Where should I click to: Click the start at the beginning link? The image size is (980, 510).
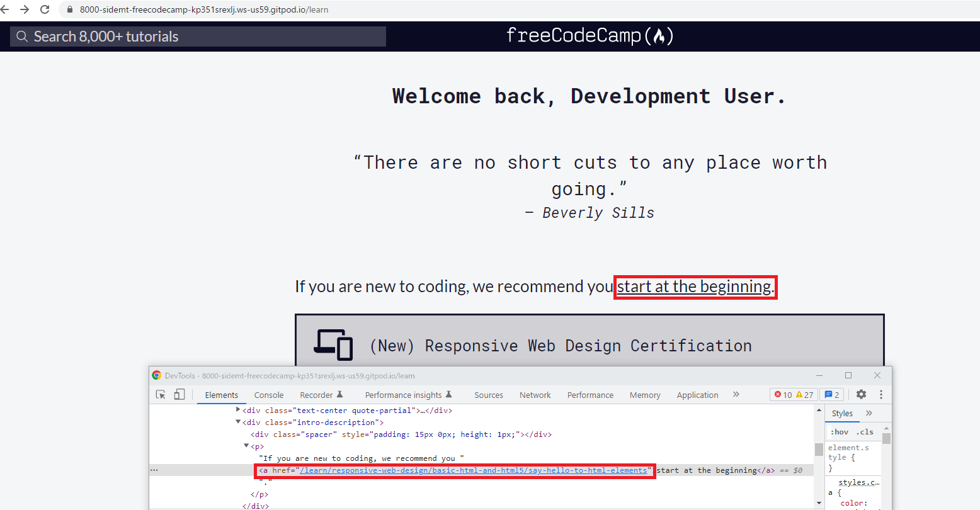(693, 286)
